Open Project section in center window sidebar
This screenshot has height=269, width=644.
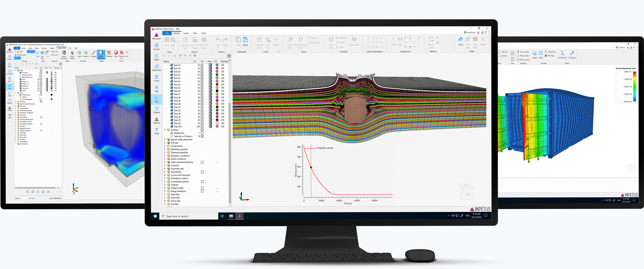pyautogui.click(x=156, y=47)
